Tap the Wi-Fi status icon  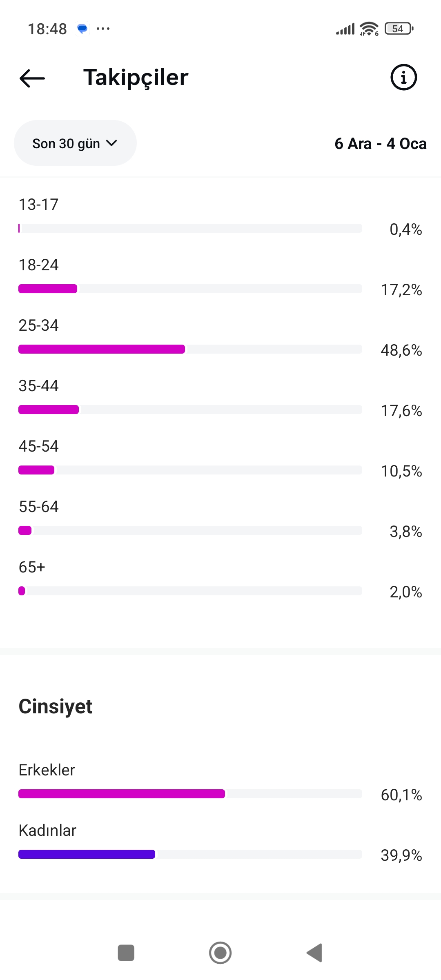click(369, 29)
